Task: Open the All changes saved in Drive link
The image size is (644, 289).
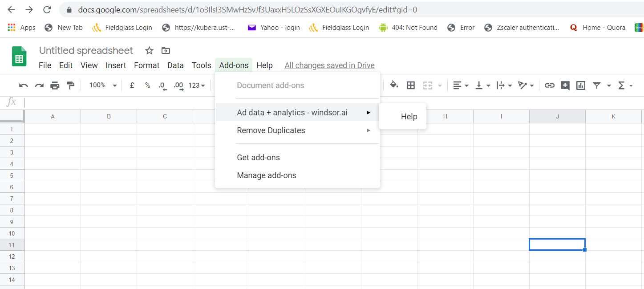Action: pyautogui.click(x=329, y=65)
